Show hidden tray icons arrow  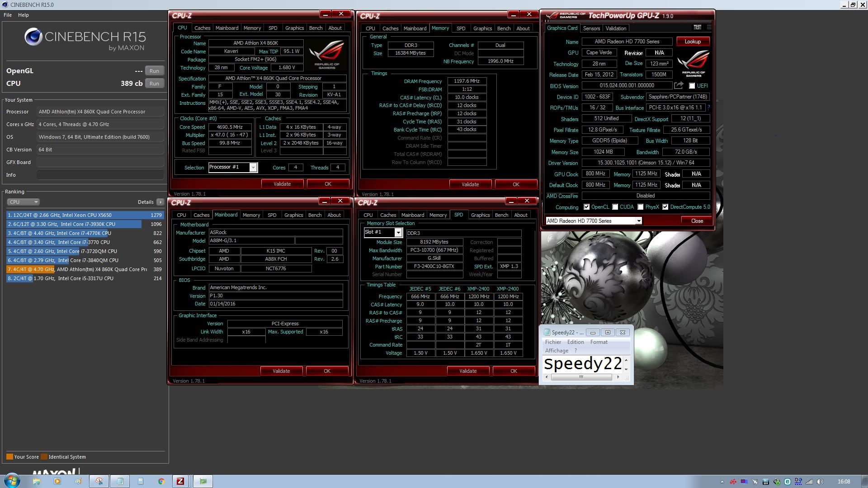click(722, 482)
